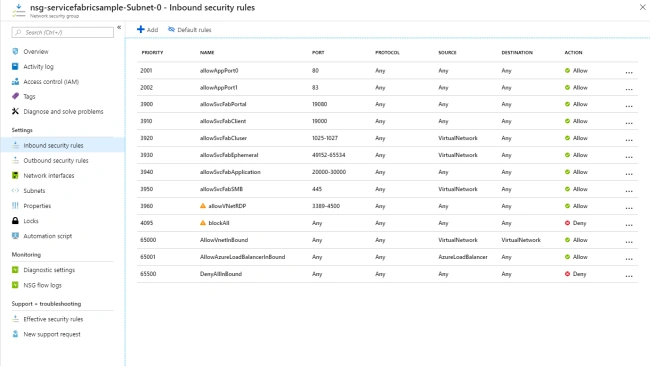This screenshot has width=650, height=366.
Task: Open the ellipsis menu for allowVNetRDP
Action: [x=629, y=208]
